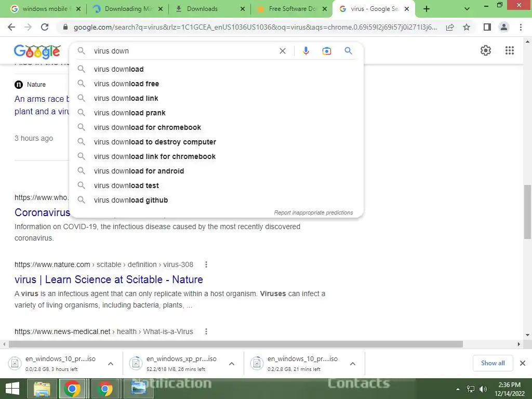532x399 pixels.
Task: Open the photo viewer taskbar app
Action: 138,389
